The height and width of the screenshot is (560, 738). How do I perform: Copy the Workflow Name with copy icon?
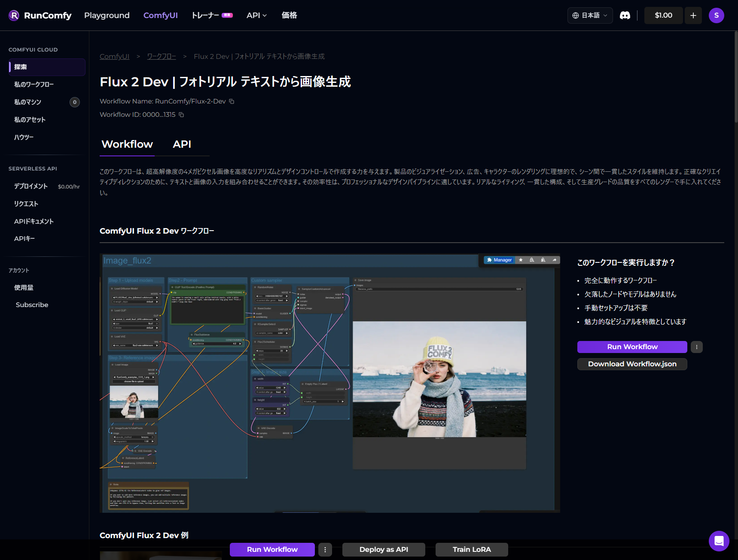click(232, 101)
